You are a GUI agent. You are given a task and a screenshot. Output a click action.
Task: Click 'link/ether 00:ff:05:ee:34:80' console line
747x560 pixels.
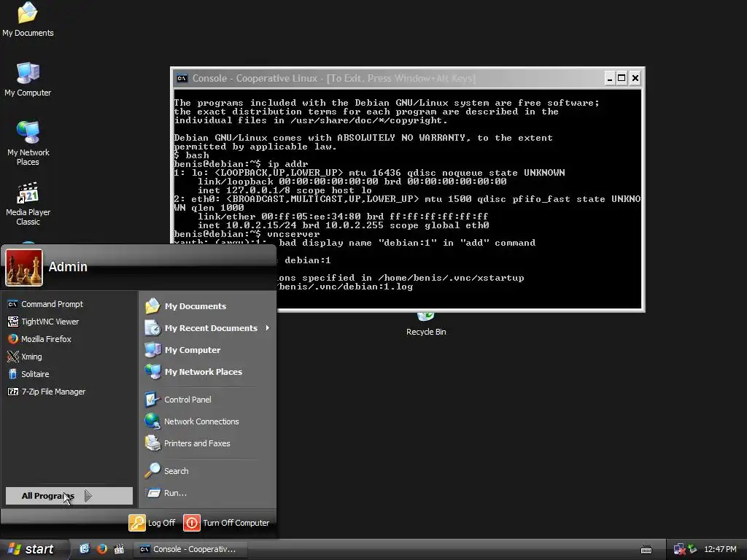343,217
